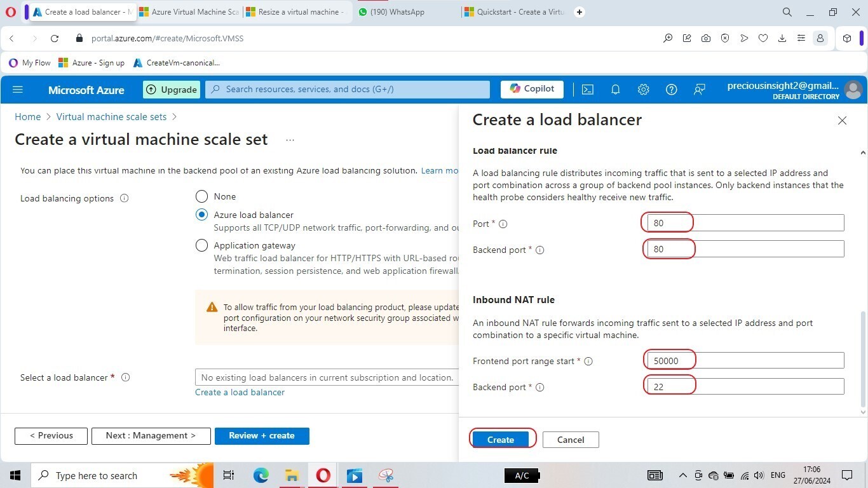Open a new browser tab
The image size is (868, 488).
pos(579,12)
